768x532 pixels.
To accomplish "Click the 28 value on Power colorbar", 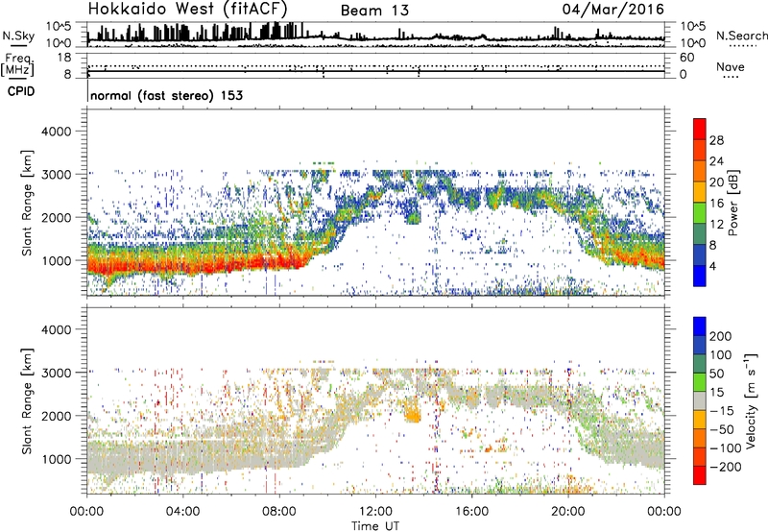I will pyautogui.click(x=716, y=140).
